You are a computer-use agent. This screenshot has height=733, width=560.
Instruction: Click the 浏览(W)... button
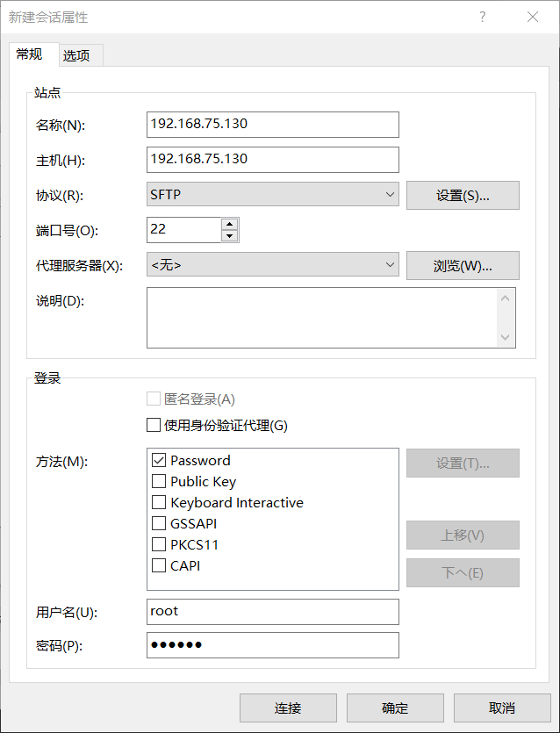click(463, 265)
